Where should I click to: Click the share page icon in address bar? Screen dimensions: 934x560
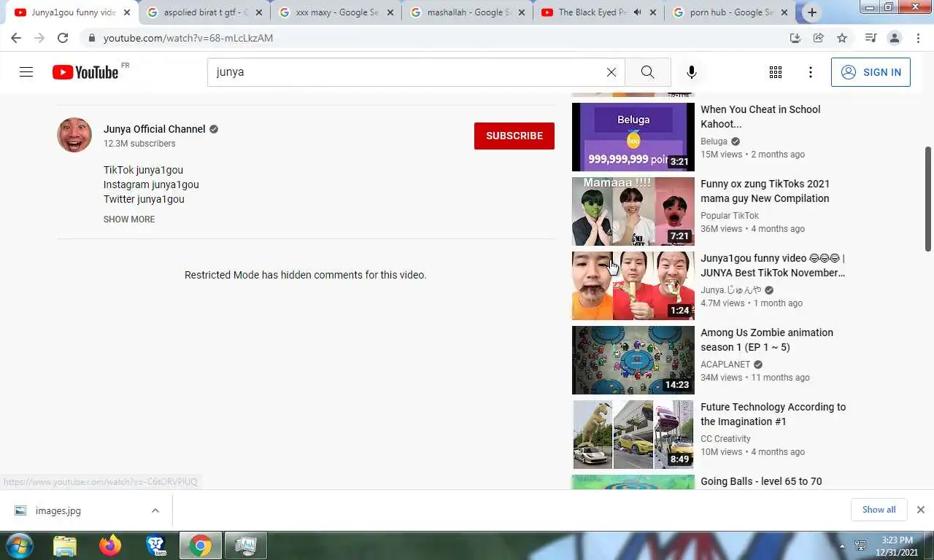tap(819, 38)
